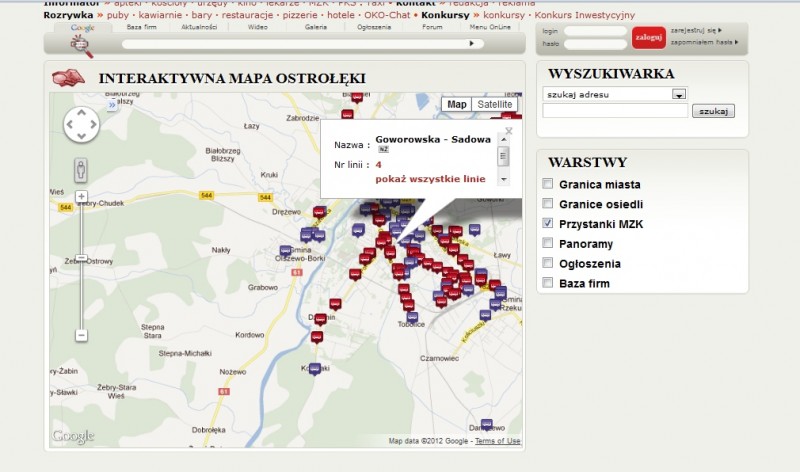
Task: Click the info popup scrollbar thumb
Action: coord(504,156)
